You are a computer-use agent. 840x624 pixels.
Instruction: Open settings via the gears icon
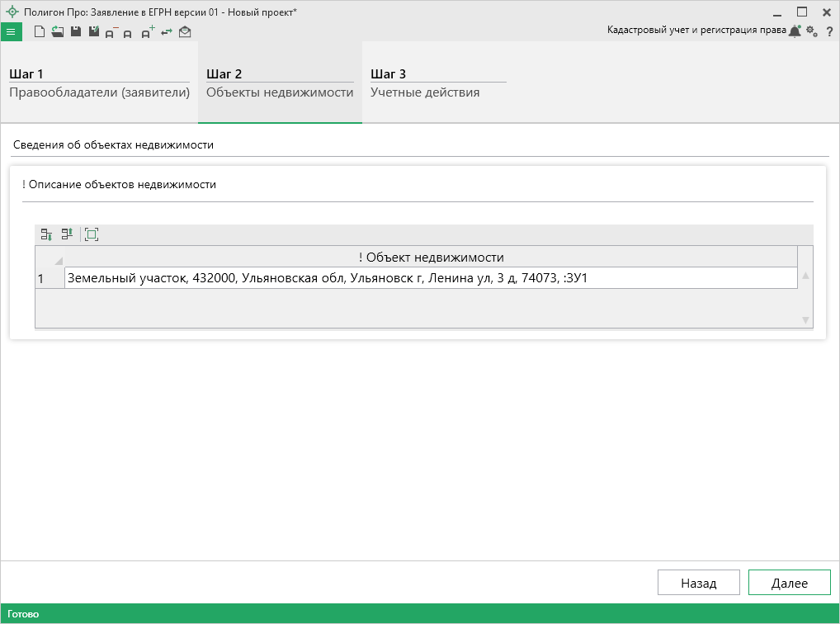(812, 31)
